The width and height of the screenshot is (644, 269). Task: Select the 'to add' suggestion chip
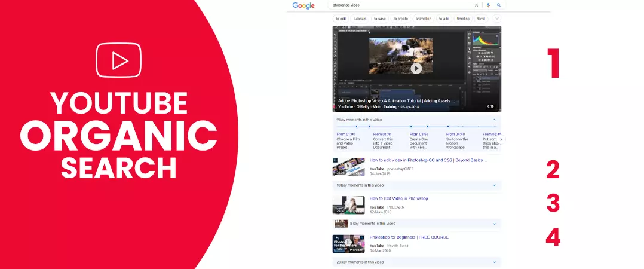point(443,19)
